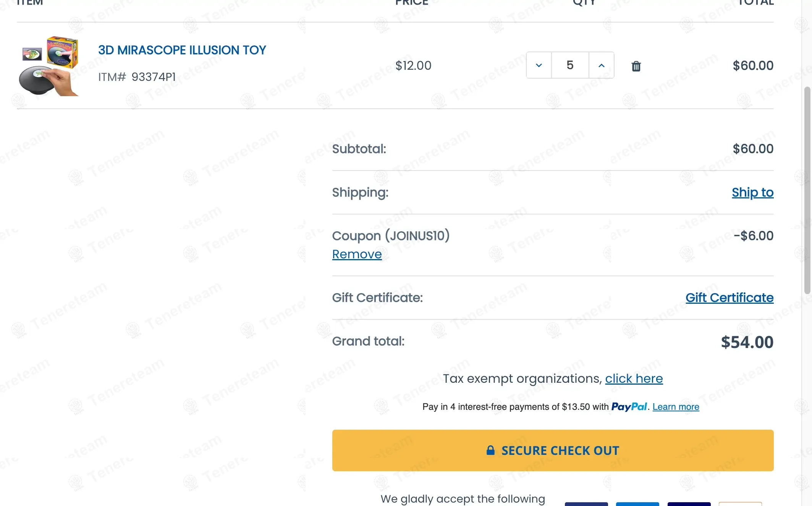
Task: Open the Gift Certificate link
Action: (x=729, y=298)
